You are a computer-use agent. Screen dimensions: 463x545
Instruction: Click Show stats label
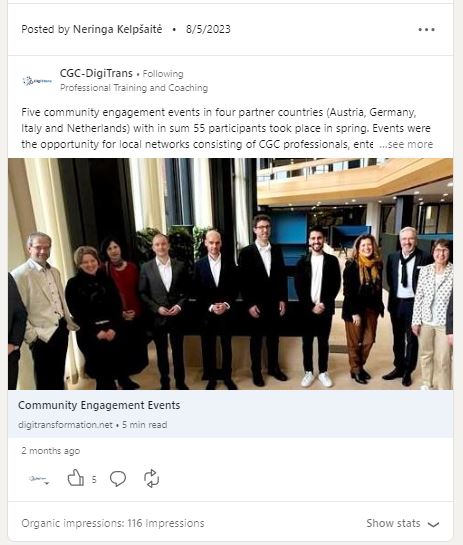pyautogui.click(x=393, y=523)
